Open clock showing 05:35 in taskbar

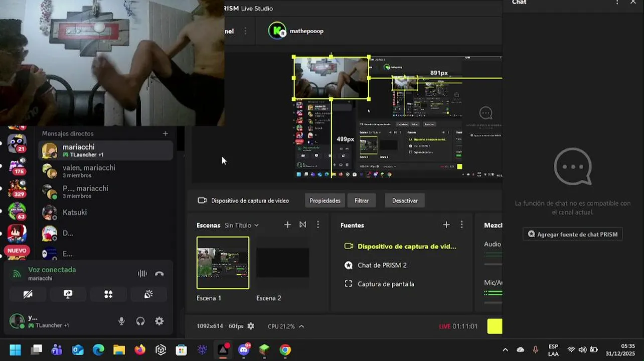(x=620, y=350)
